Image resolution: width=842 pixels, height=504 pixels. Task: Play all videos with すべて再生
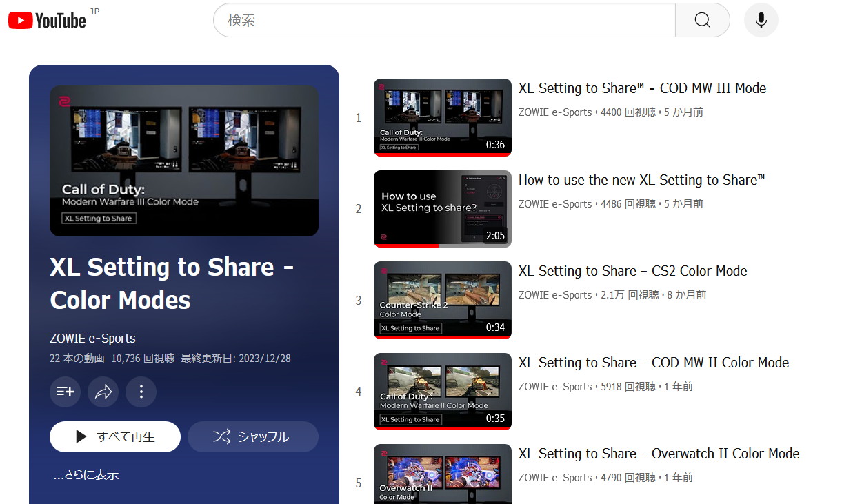(x=115, y=436)
